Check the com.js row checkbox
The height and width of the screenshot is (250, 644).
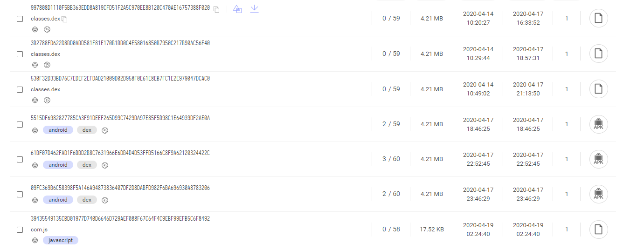click(20, 230)
